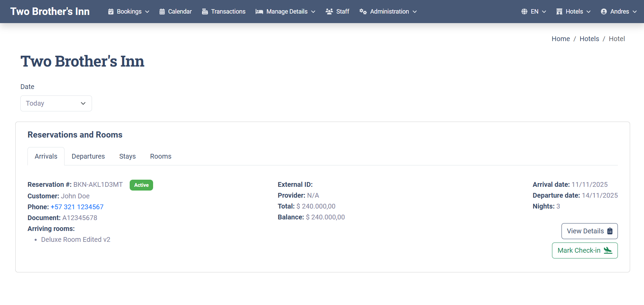Click arrival date 11/11/2025
The height and width of the screenshot is (305, 644).
click(x=590, y=184)
